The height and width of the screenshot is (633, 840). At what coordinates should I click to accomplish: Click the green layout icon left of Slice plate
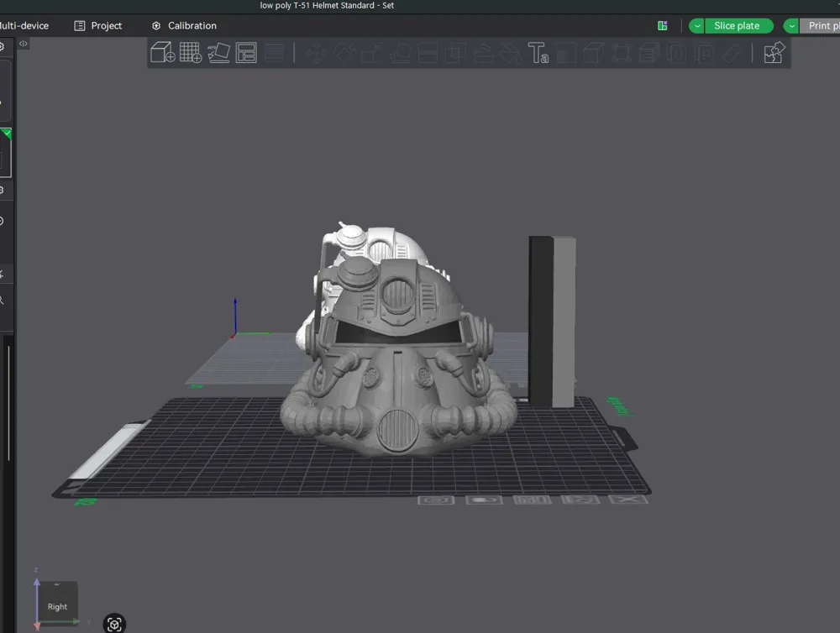(663, 26)
